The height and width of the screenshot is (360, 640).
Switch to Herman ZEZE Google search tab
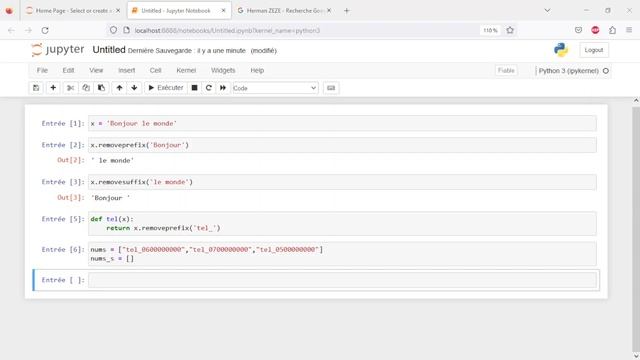(x=284, y=11)
